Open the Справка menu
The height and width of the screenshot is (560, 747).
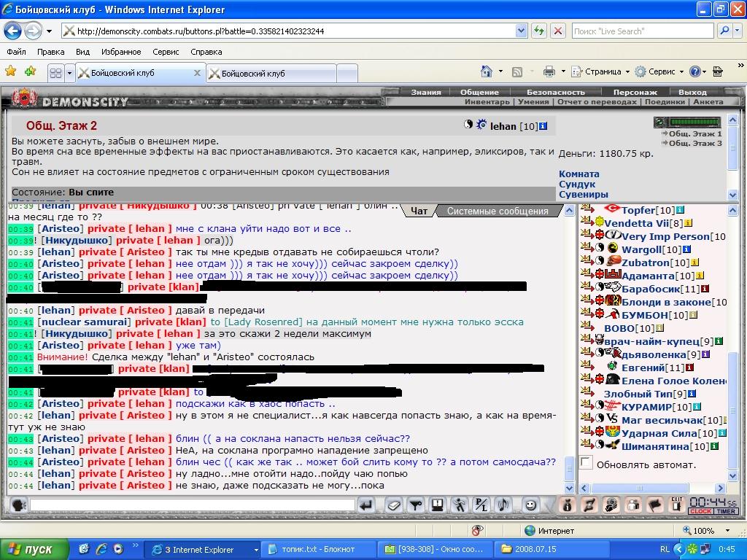coord(206,52)
